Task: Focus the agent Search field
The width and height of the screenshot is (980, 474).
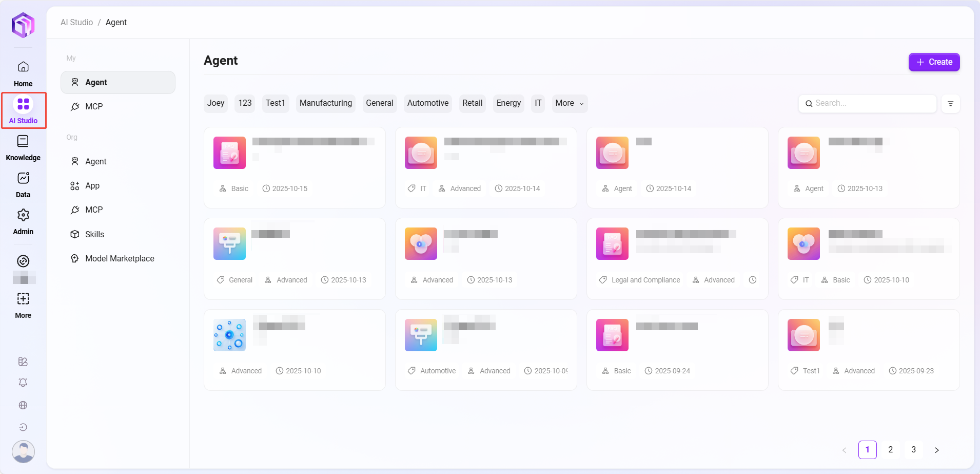Action: (872, 103)
